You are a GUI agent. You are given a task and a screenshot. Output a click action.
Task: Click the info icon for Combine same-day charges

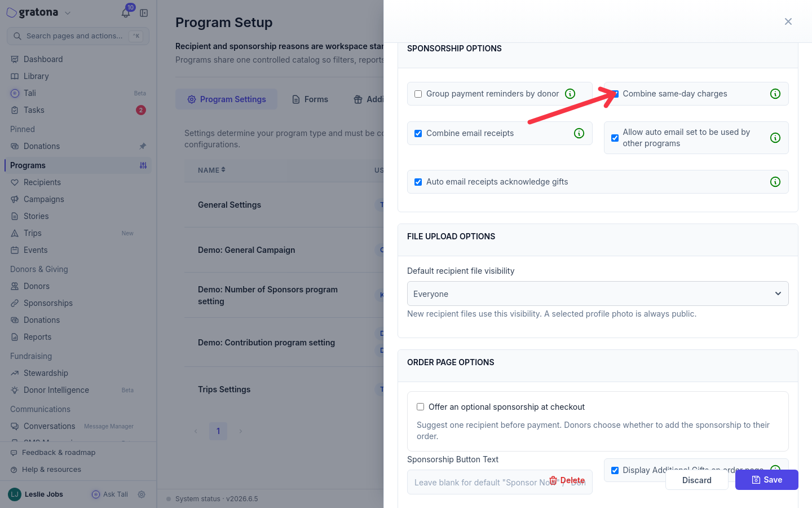pos(775,94)
